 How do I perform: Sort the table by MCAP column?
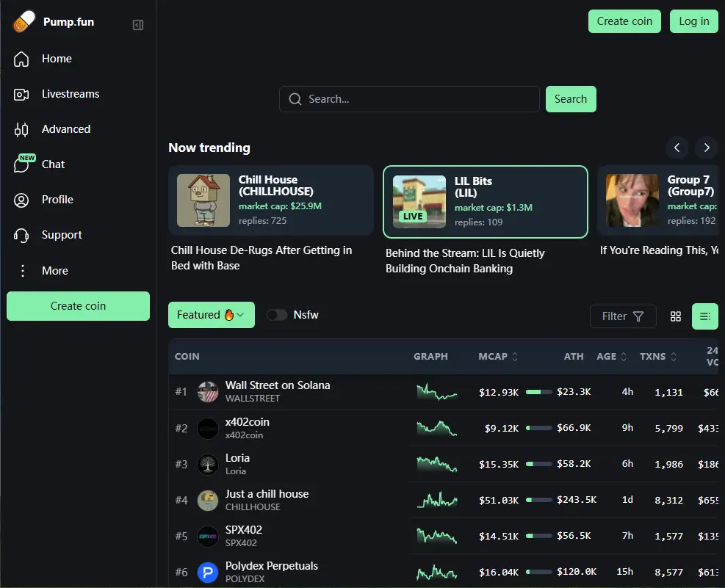pyautogui.click(x=498, y=357)
